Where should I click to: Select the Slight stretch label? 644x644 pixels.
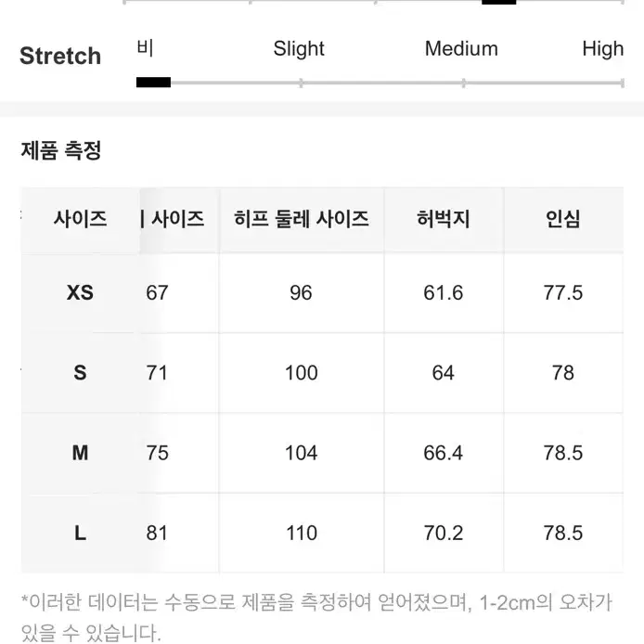[x=299, y=49]
